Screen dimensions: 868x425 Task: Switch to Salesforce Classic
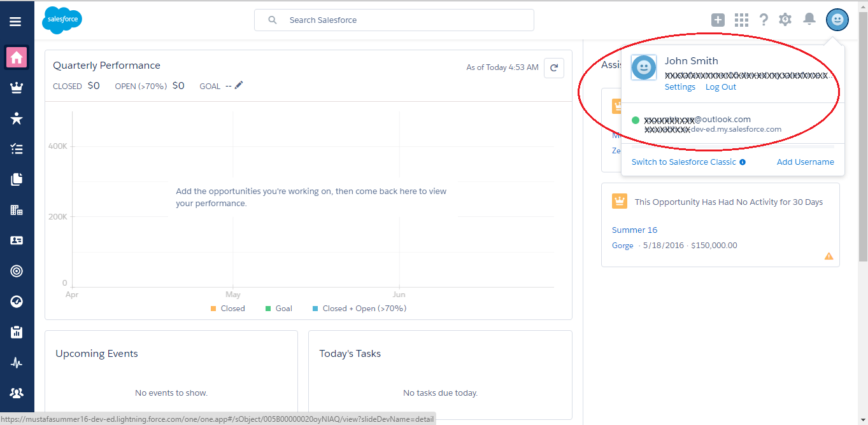click(684, 162)
